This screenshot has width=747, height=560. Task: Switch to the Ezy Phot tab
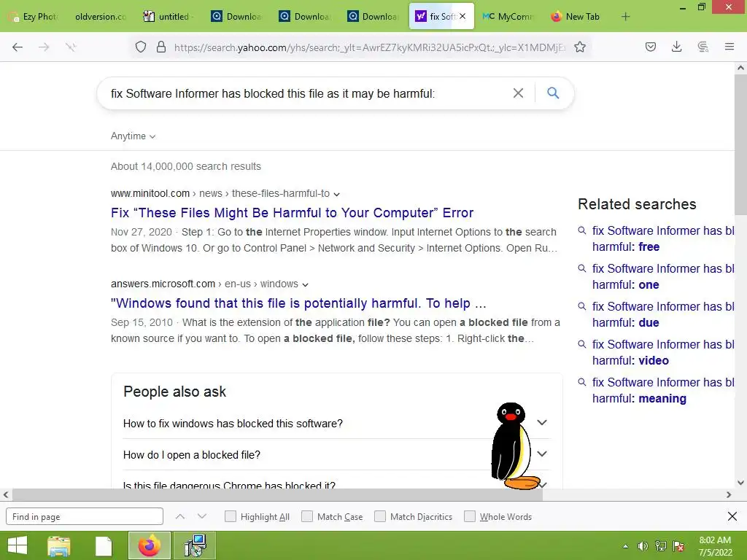tap(34, 17)
